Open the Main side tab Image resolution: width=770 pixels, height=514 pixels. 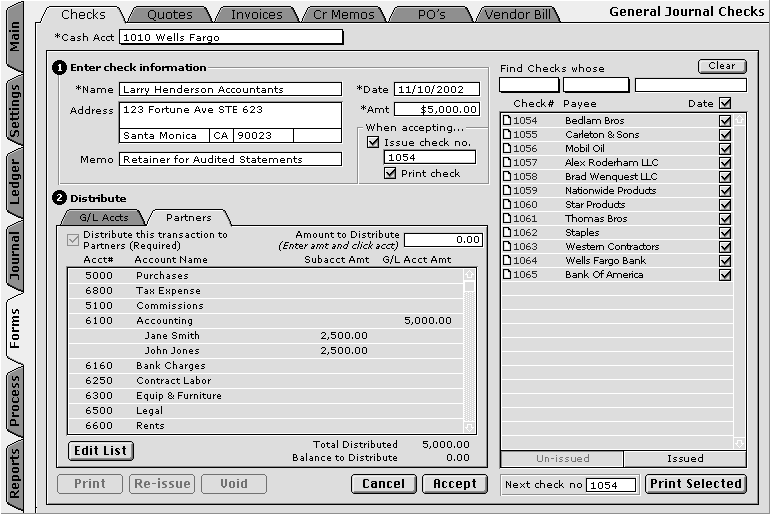15,37
